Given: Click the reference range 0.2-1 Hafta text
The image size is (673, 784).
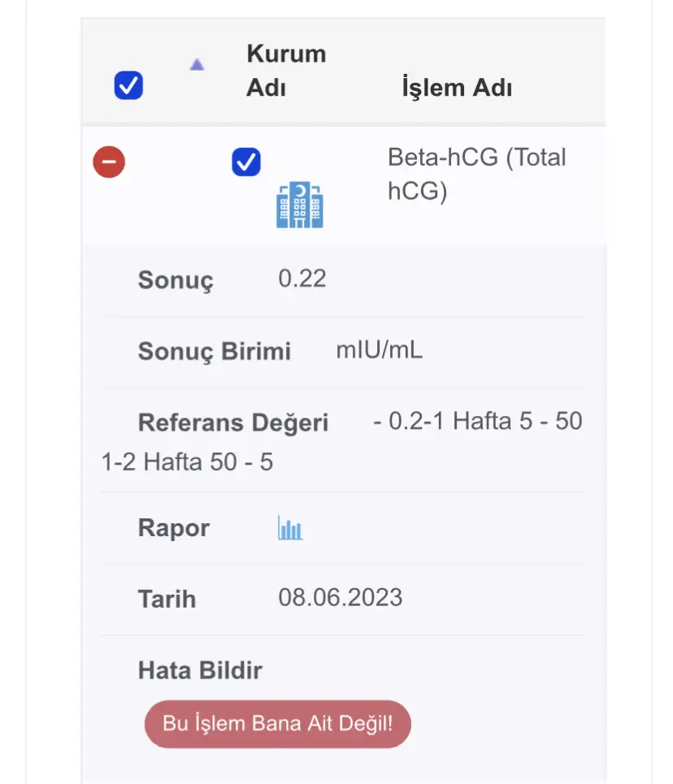Looking at the screenshot, I should click(453, 421).
